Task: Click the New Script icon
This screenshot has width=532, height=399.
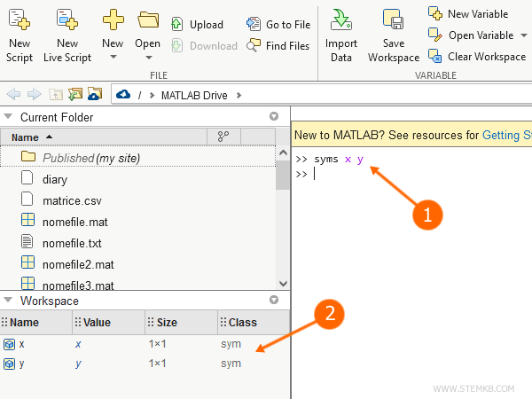Action: pos(20,21)
